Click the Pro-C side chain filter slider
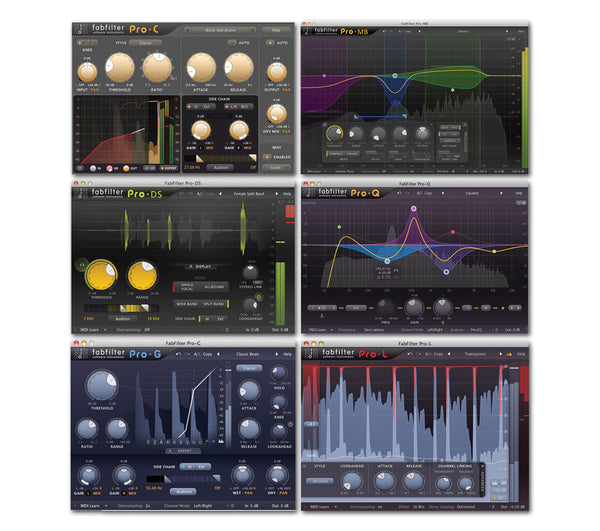This screenshot has width=600, height=531. 225,156
